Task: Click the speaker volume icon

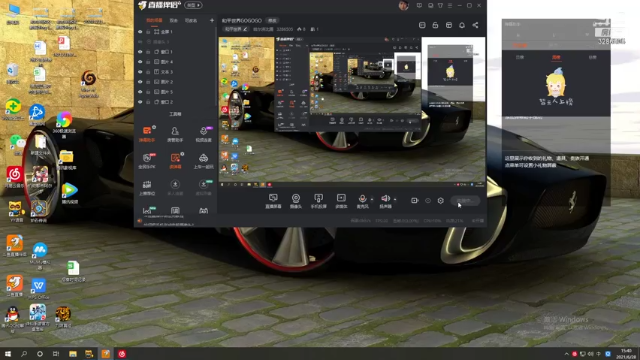Action: 385,201
